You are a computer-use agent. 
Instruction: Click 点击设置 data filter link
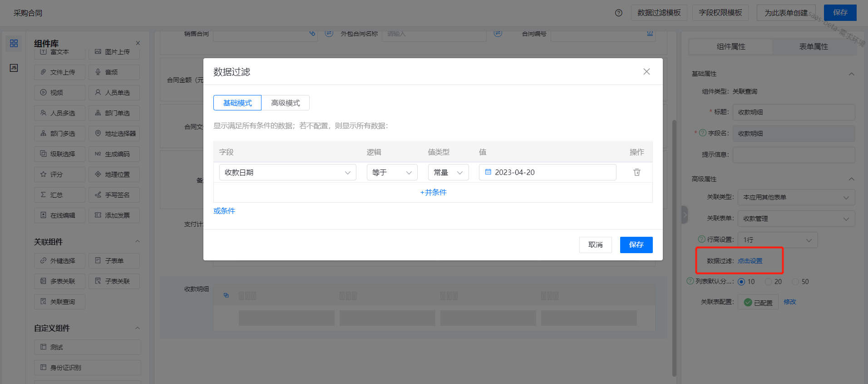750,261
